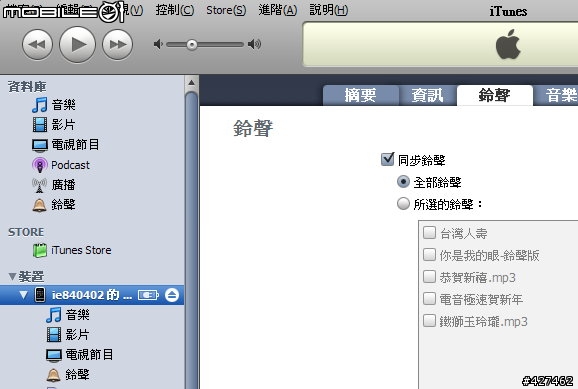Viewport: 578px width, 389px height.
Task: Switch to the 音樂 tab
Action: click(x=556, y=95)
